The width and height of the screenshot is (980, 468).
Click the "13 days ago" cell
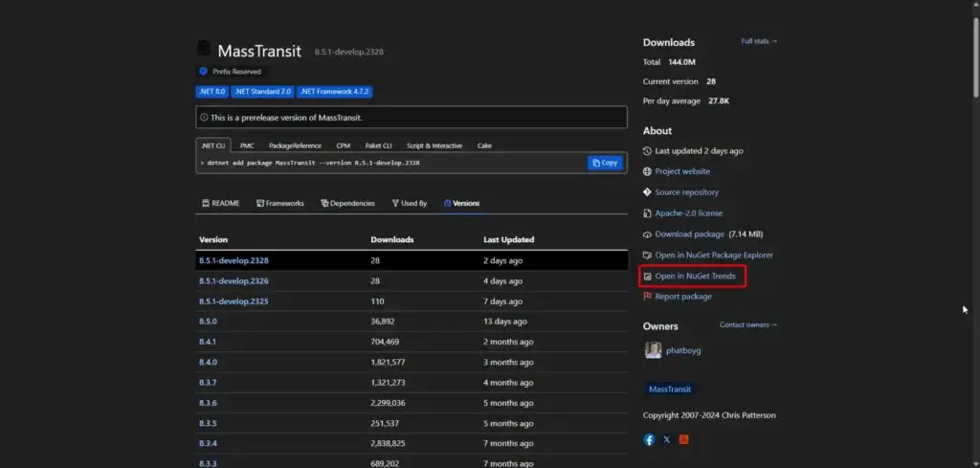(x=505, y=322)
